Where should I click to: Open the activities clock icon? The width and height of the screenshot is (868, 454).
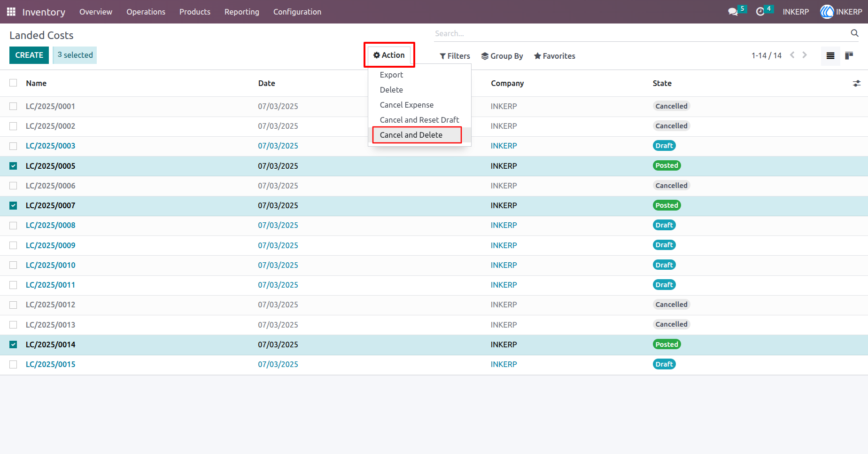click(x=760, y=12)
